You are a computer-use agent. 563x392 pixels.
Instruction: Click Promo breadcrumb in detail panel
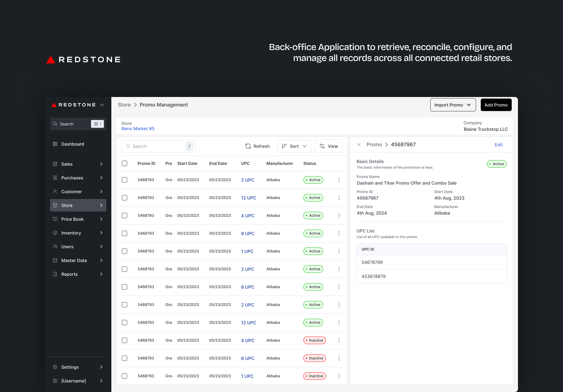(x=374, y=145)
